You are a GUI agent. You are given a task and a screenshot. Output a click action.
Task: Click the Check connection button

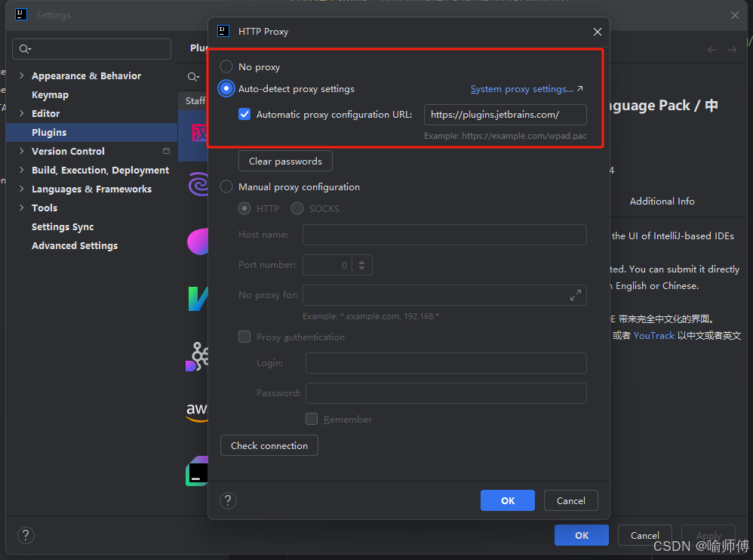tap(269, 446)
